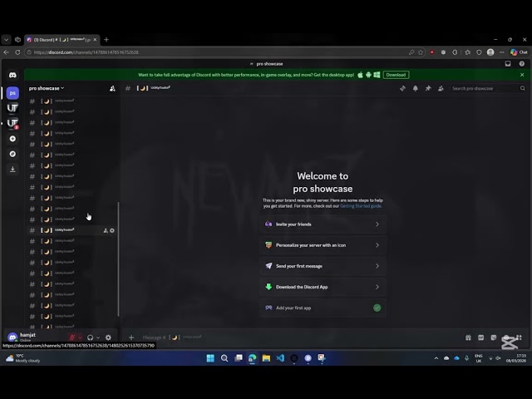Open the weather widget on taskbar
Screen dimensions: 532x399
pyautogui.click(x=23, y=358)
